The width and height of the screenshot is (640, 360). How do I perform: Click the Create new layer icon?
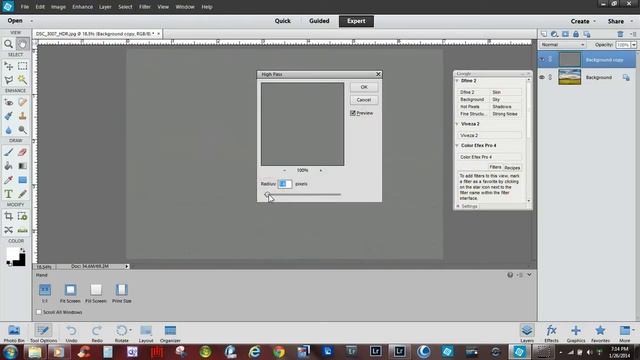tap(544, 34)
